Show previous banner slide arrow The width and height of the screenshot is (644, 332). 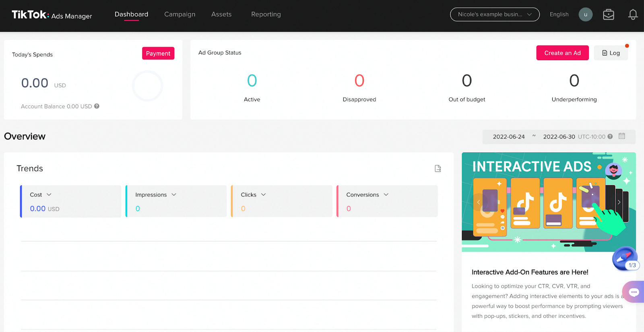tap(479, 202)
